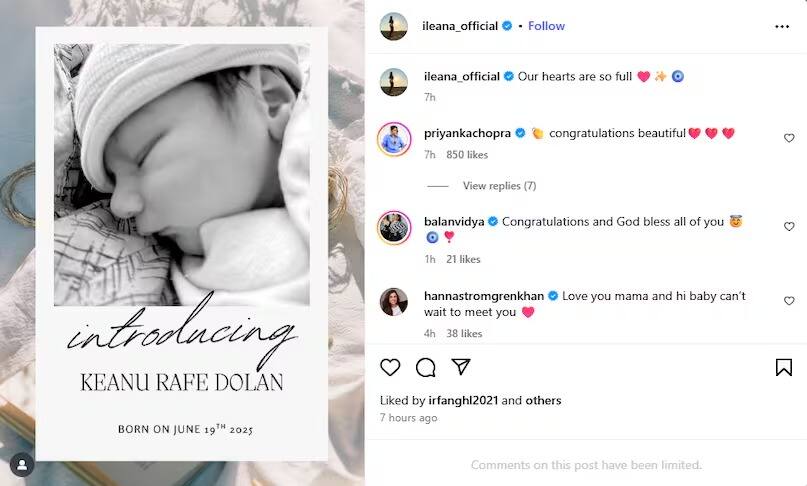
Task: Like hannastromgrenkhan's comment
Action: (789, 301)
